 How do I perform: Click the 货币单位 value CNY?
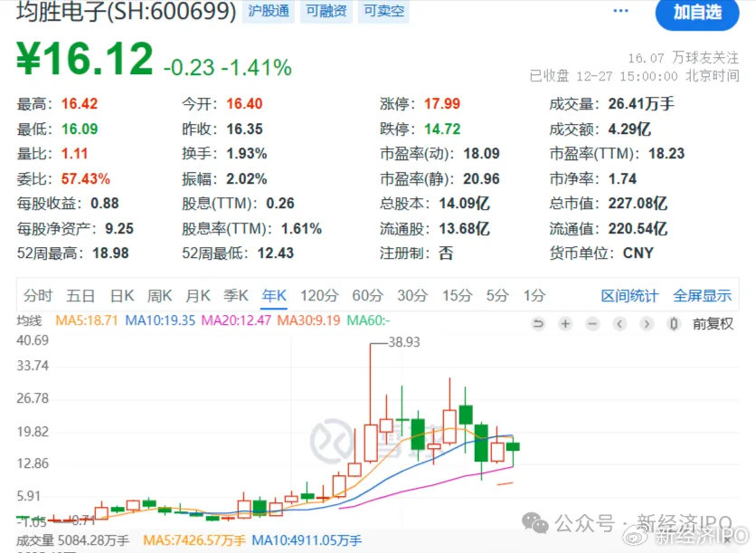coord(638,253)
